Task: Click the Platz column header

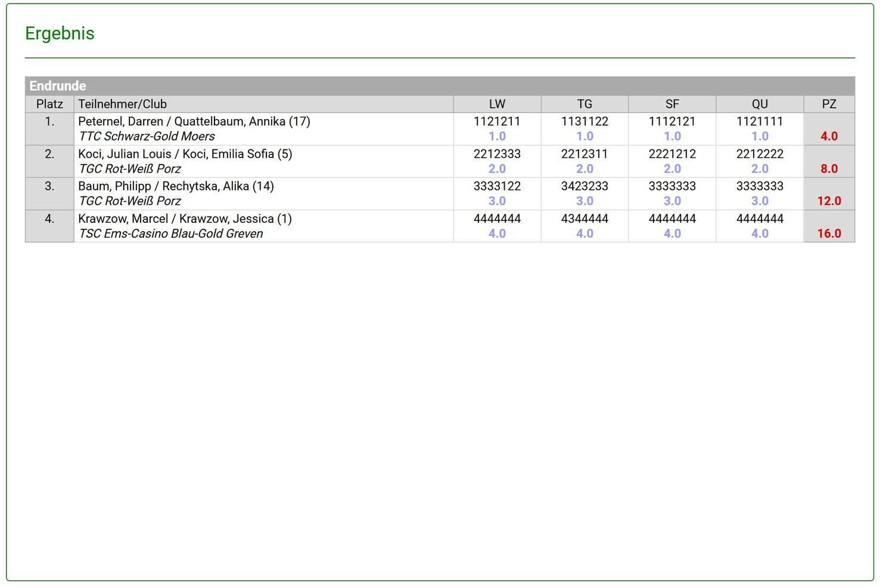Action: click(x=49, y=104)
